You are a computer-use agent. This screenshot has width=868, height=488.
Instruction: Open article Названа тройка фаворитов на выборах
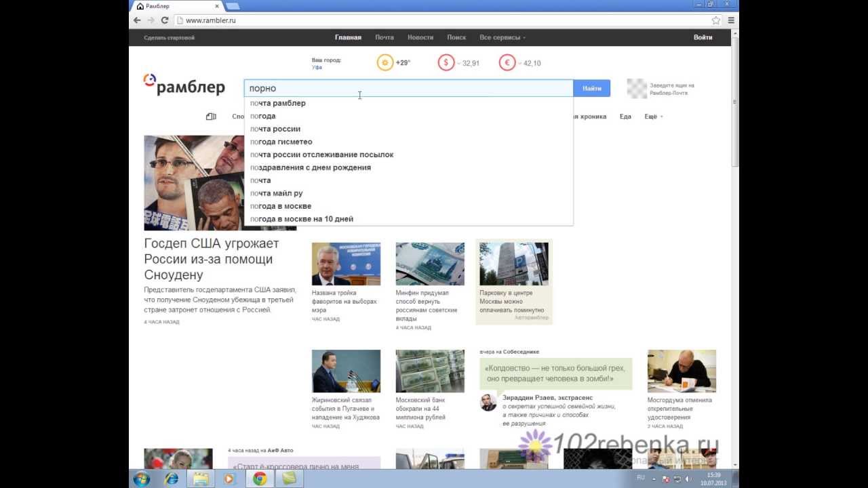point(344,302)
